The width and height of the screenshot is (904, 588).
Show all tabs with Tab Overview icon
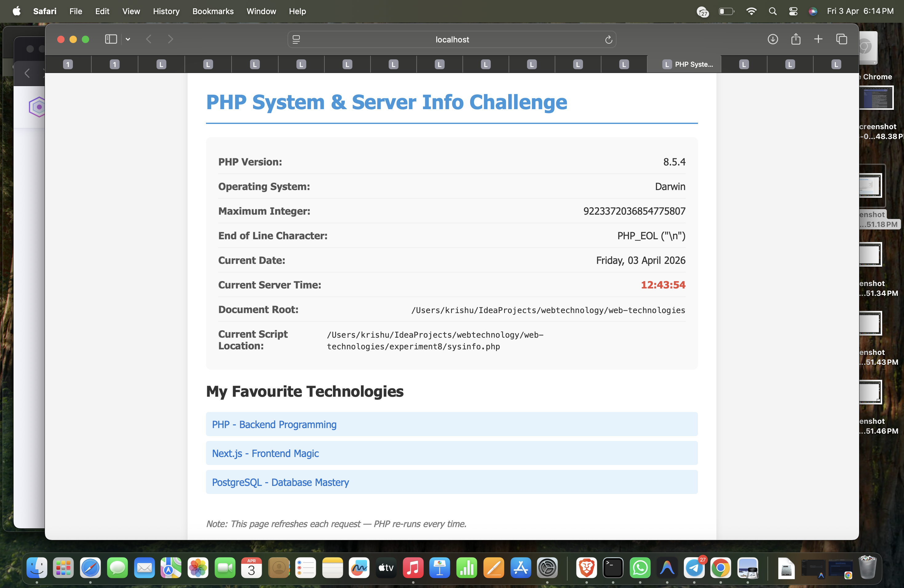[x=842, y=39]
